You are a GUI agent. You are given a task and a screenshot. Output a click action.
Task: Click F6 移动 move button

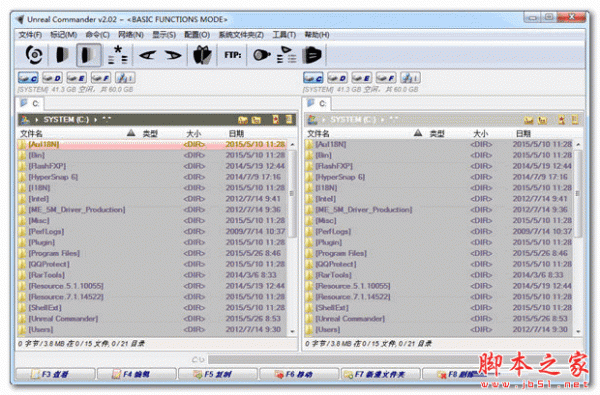[299, 374]
